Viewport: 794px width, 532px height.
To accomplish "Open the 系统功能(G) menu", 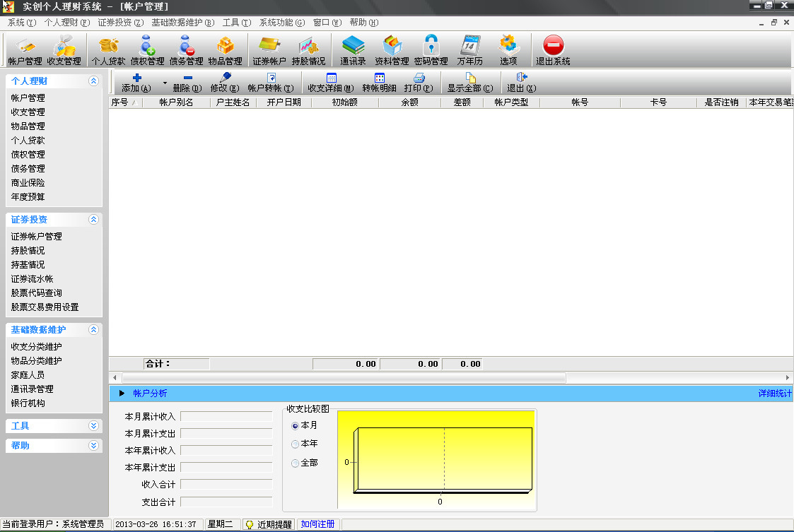I will [x=281, y=23].
